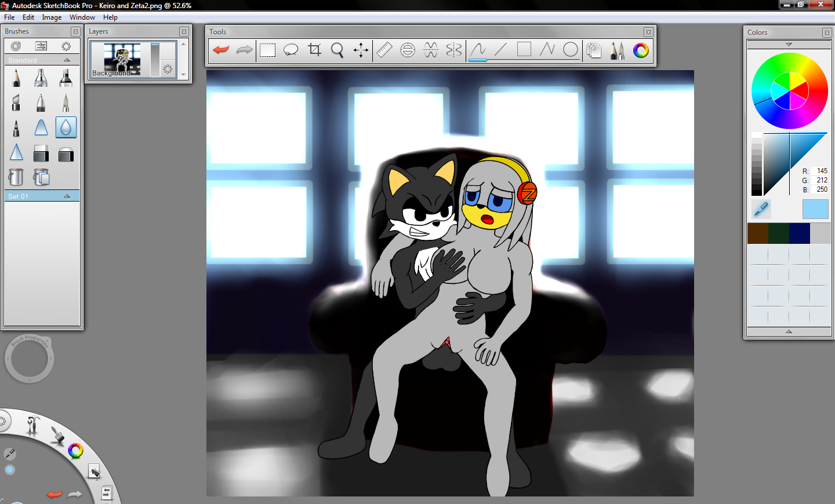
Task: Select the Paint Bucket flood fill
Action: tap(16, 177)
